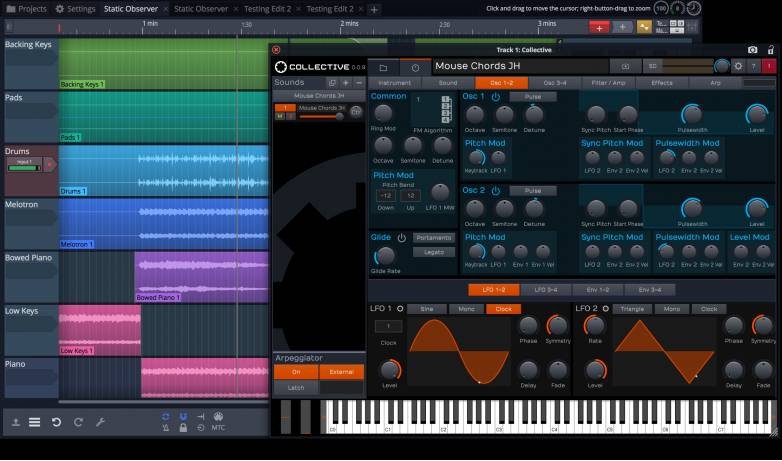Open the Mouse Chords JH preset name dropdown
This screenshot has width=782, height=461.
[x=520, y=66]
